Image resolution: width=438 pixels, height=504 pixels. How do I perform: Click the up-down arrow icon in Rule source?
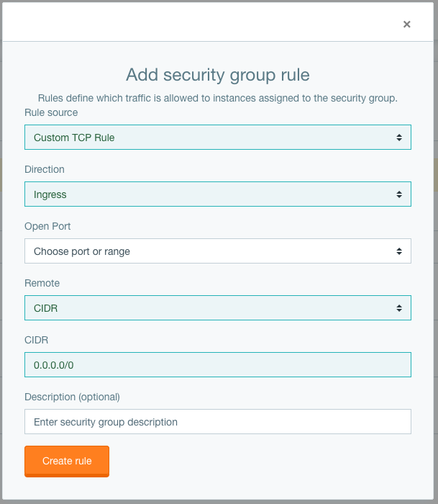click(399, 138)
